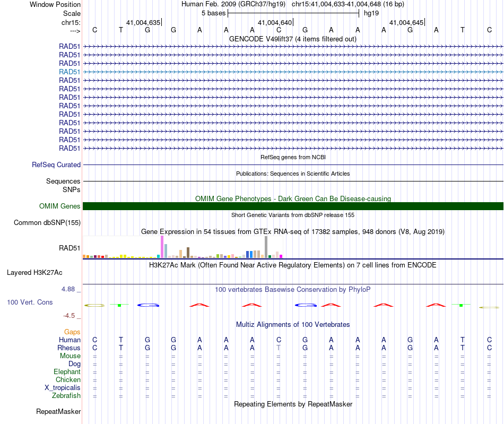Image resolution: width=504 pixels, height=424 pixels.
Task: Open the RefSeq Curated track label
Action: tap(56, 165)
